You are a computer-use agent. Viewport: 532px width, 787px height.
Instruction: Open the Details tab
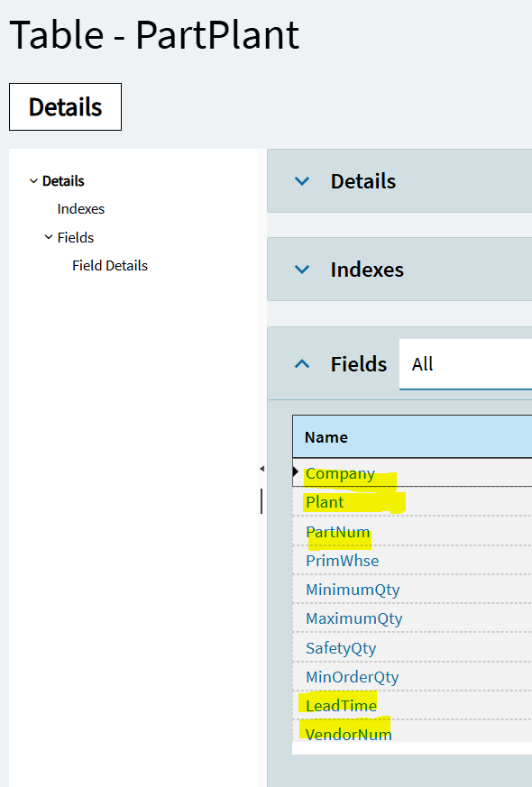(x=65, y=107)
